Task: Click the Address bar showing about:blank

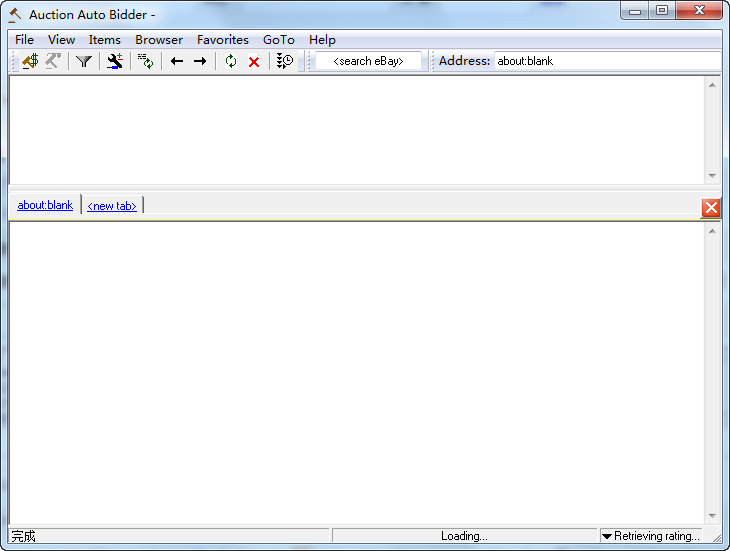Action: point(608,61)
